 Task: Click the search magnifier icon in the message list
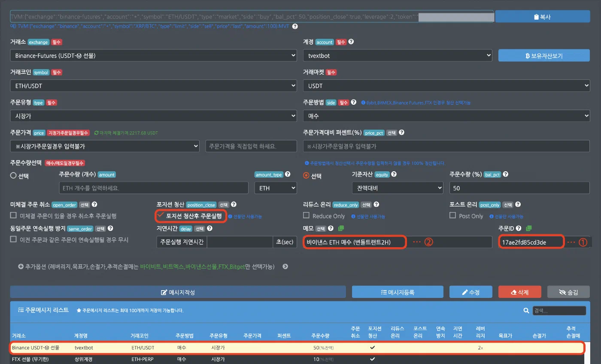click(x=526, y=310)
